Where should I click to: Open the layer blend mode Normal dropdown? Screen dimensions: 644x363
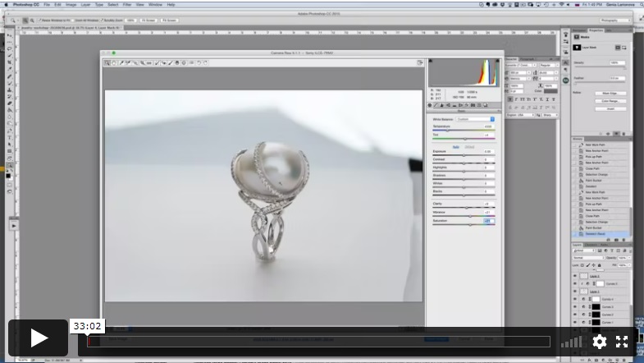[x=588, y=258]
